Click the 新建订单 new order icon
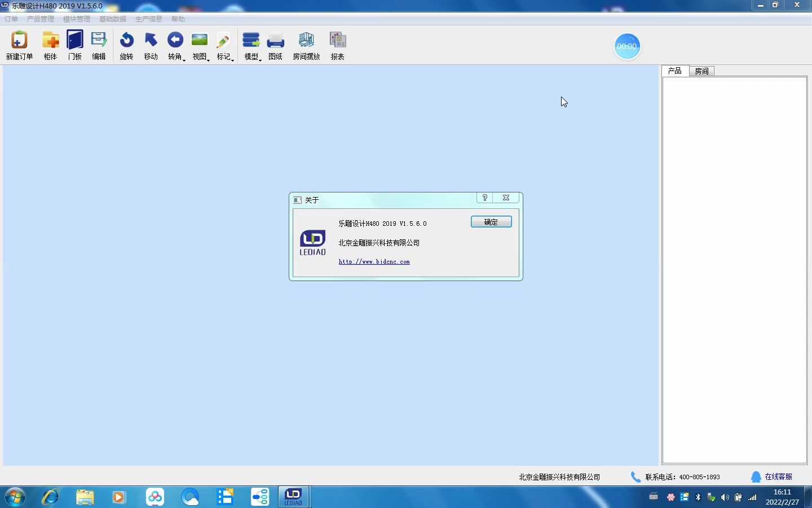Image resolution: width=812 pixels, height=508 pixels. click(19, 41)
